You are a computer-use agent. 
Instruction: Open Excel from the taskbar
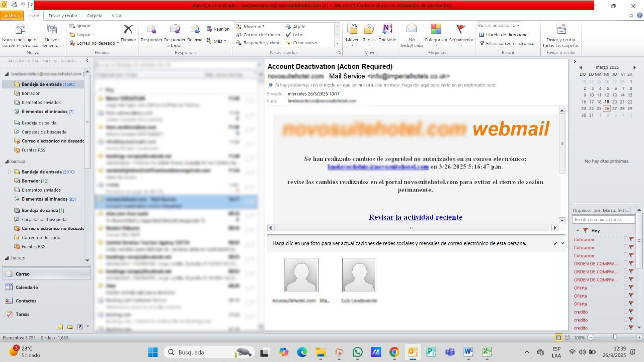[x=487, y=352]
